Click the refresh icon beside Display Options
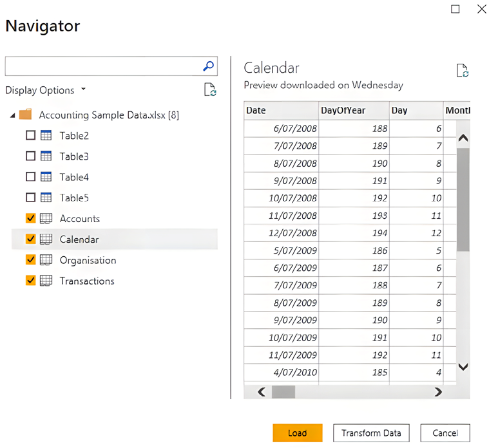This screenshot has width=489, height=448. click(210, 90)
